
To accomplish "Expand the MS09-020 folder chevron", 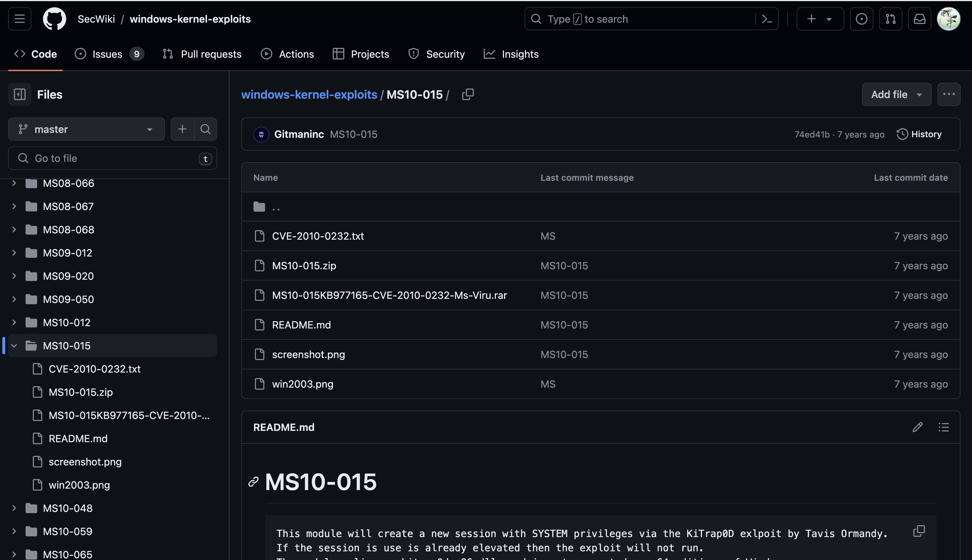I will pos(14,276).
